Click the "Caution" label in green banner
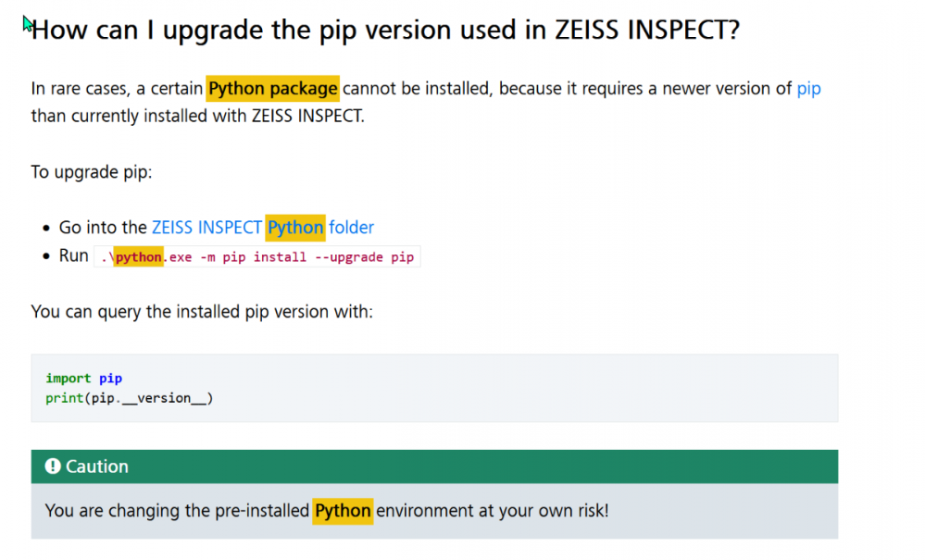The width and height of the screenshot is (925, 560). pos(96,467)
